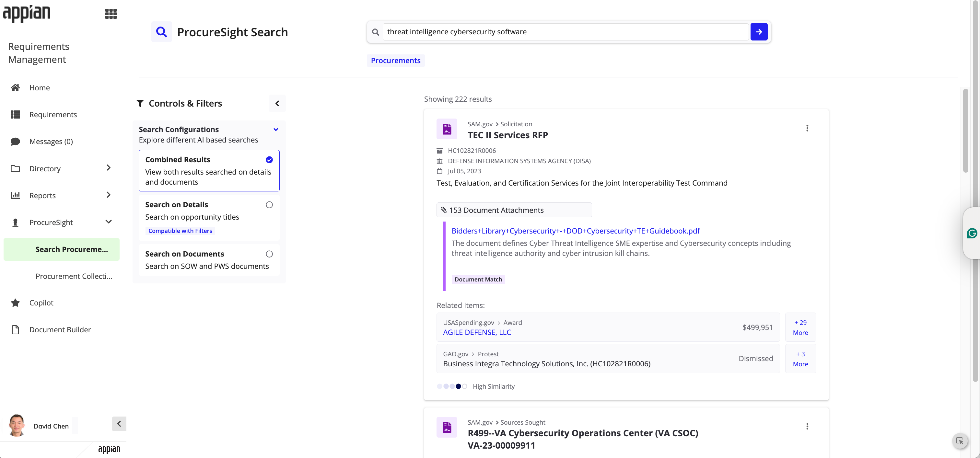Image resolution: width=980 pixels, height=458 pixels.
Task: Click the Document Match tag
Action: (x=478, y=279)
